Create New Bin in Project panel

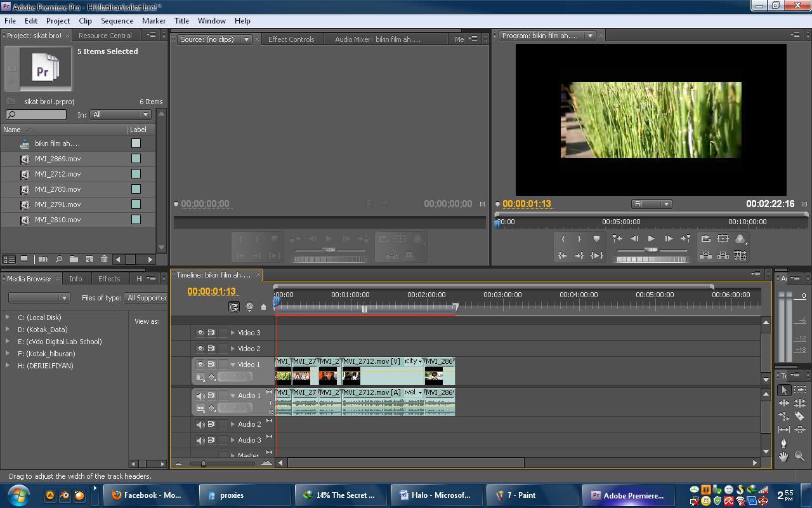pyautogui.click(x=74, y=259)
